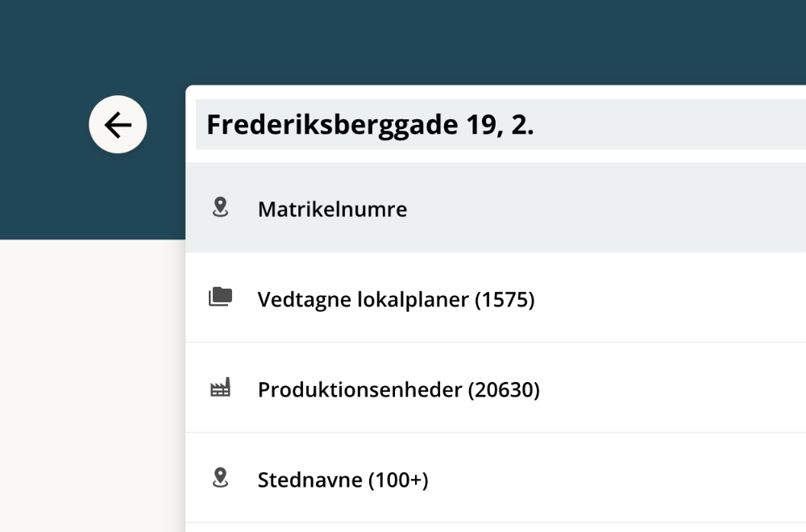Viewport: 806px width, 532px height.
Task: Click empty space right of search text in field
Action: pyautogui.click(x=669, y=125)
